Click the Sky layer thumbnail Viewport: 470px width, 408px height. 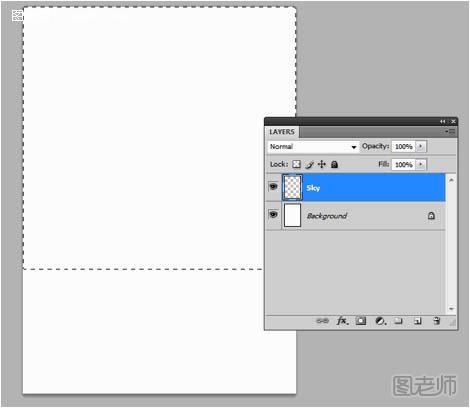tap(292, 188)
